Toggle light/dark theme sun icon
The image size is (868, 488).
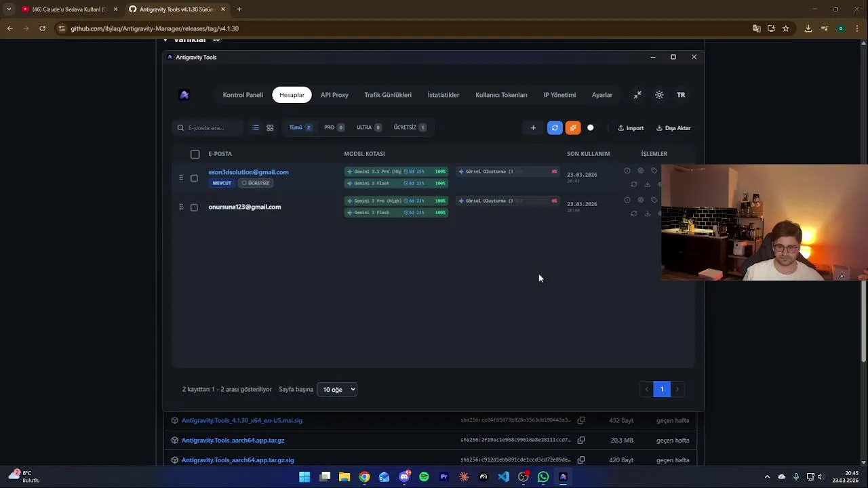[659, 95]
